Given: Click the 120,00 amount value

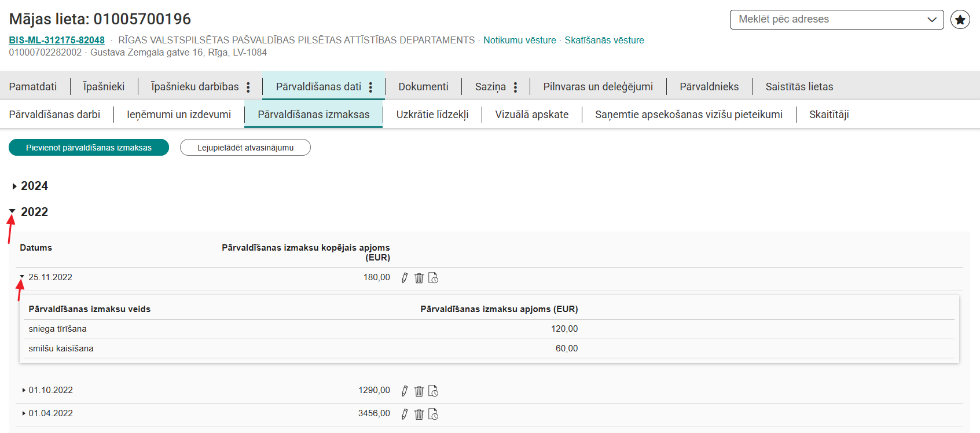Looking at the screenshot, I should (564, 329).
